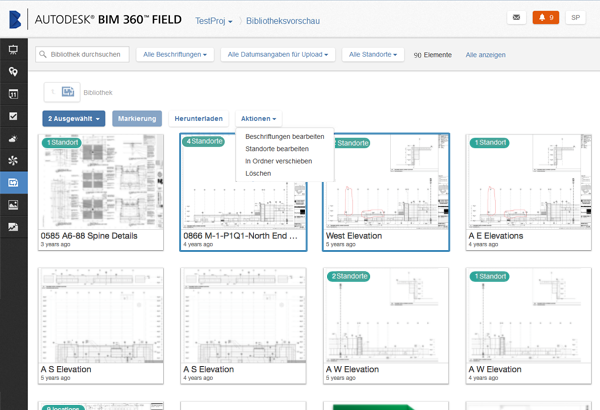Click the library folder icon in breadcrumb
The image size is (600, 410).
tap(68, 92)
